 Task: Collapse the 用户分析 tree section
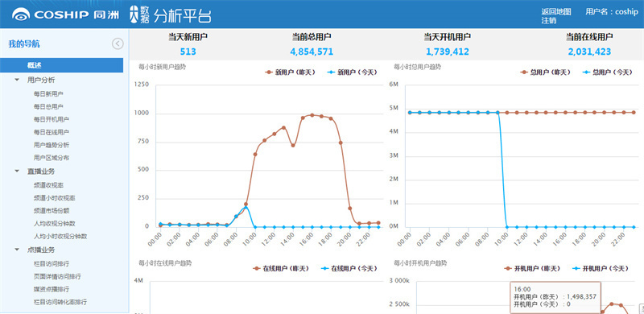[17, 80]
